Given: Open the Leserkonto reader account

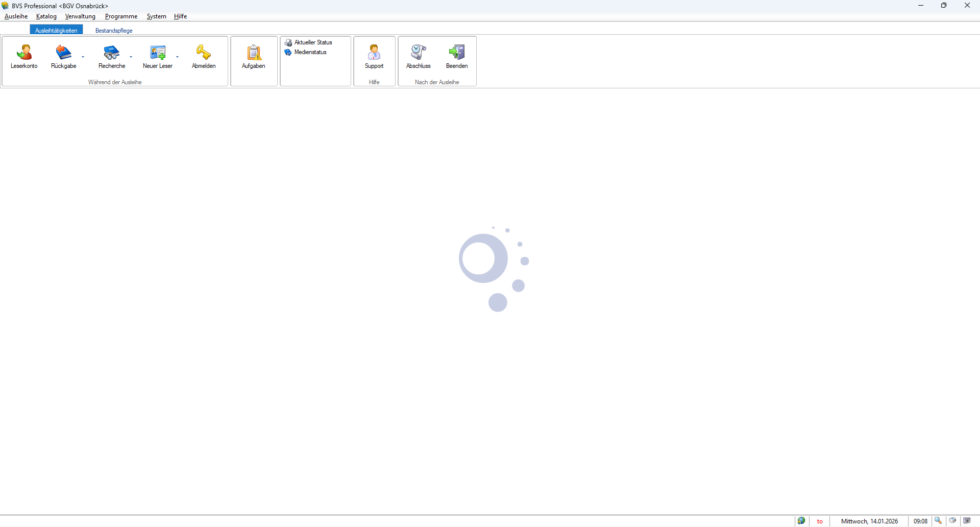Looking at the screenshot, I should click(24, 57).
